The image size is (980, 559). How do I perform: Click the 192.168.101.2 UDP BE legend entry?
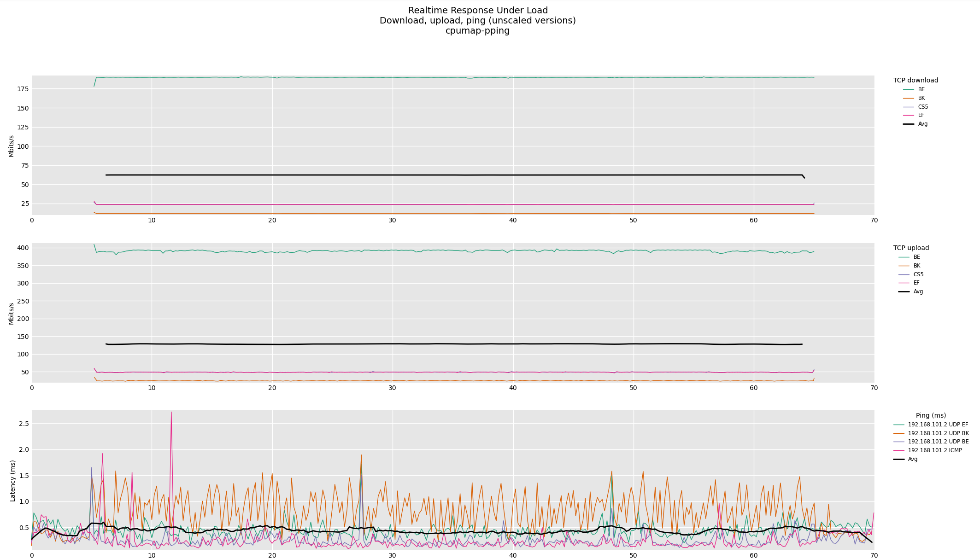click(x=938, y=442)
